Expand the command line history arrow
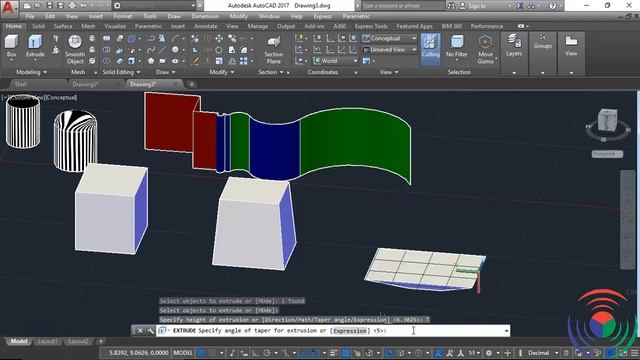The image size is (640, 360). pos(506,331)
